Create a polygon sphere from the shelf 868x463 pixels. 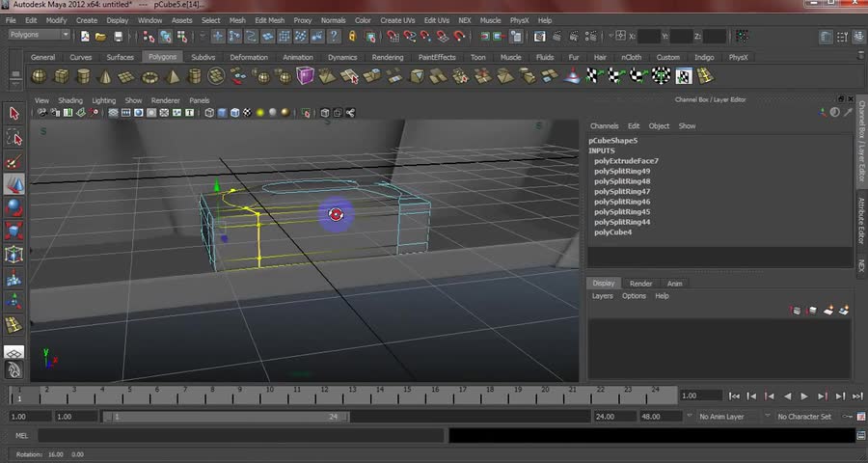coord(39,76)
